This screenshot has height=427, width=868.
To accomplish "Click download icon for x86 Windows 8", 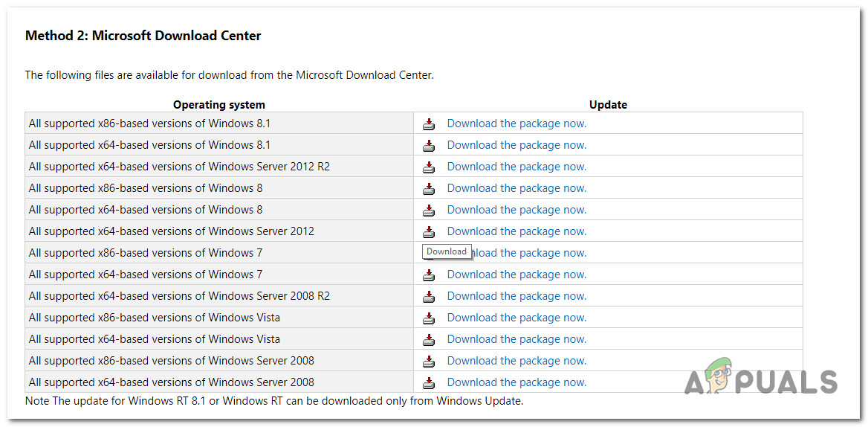I will 429,189.
